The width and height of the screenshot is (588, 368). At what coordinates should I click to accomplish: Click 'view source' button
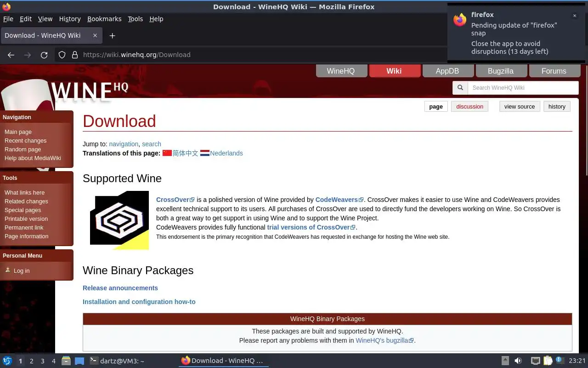pyautogui.click(x=520, y=107)
